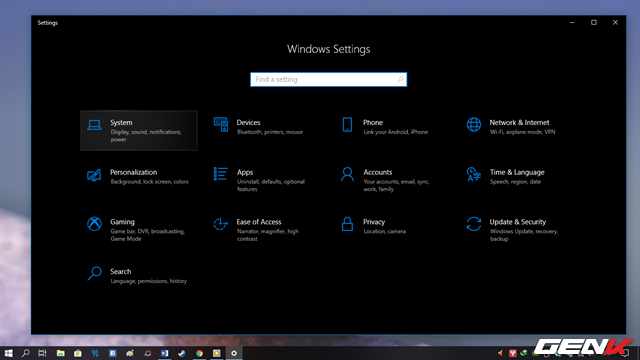Open the Time & Language icon
The image size is (640, 360).
pyautogui.click(x=474, y=174)
